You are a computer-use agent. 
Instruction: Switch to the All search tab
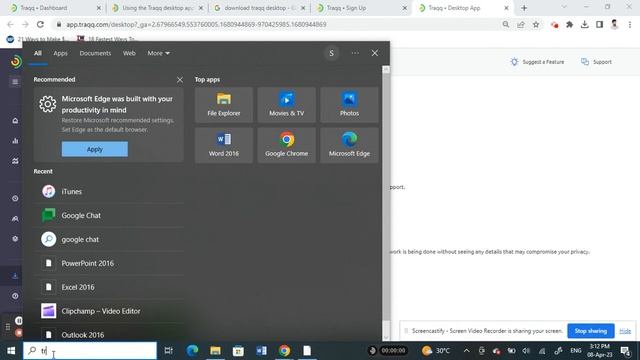click(x=38, y=53)
